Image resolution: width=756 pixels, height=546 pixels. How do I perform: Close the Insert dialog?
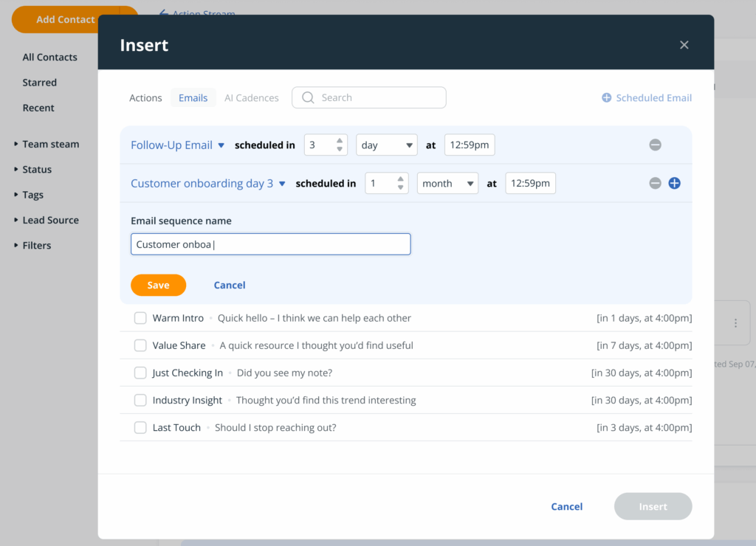click(x=684, y=44)
